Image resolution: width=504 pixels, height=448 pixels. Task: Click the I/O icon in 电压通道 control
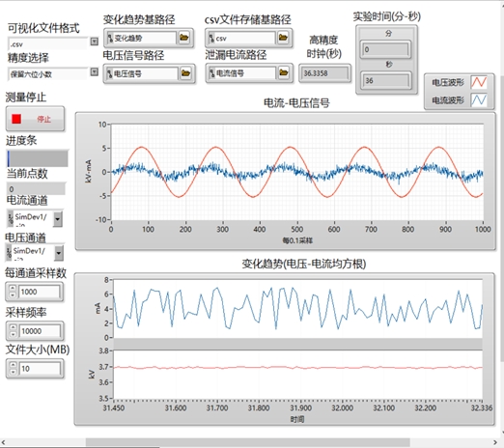9,253
